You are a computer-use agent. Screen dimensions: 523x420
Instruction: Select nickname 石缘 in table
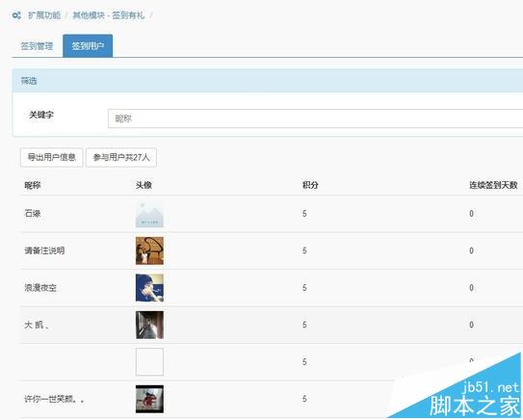[33, 214]
